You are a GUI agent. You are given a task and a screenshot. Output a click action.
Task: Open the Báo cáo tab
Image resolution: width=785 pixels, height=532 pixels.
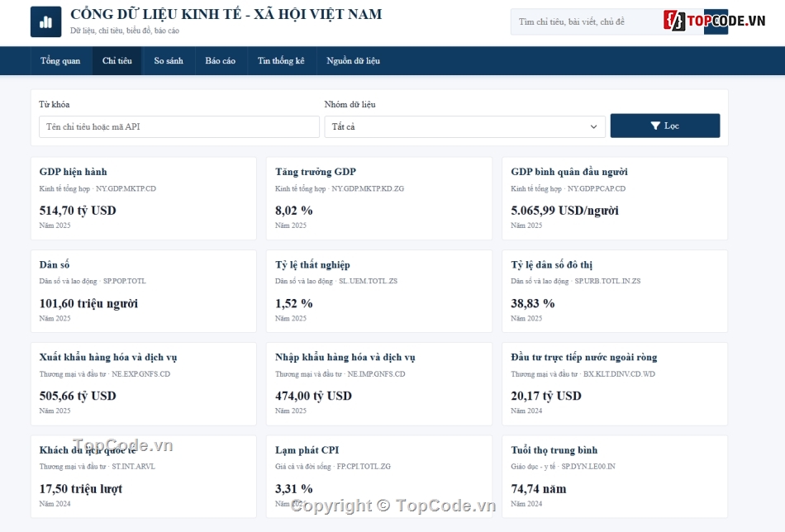(221, 60)
